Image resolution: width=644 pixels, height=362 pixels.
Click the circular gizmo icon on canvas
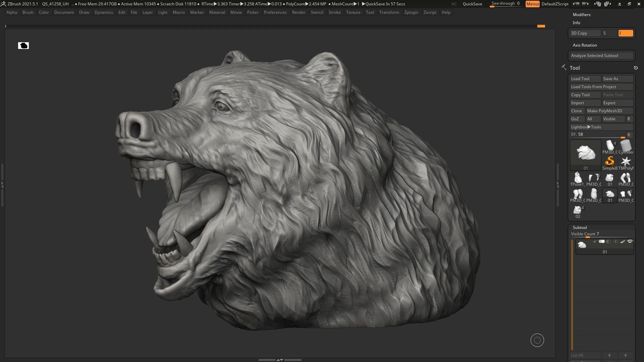click(537, 340)
